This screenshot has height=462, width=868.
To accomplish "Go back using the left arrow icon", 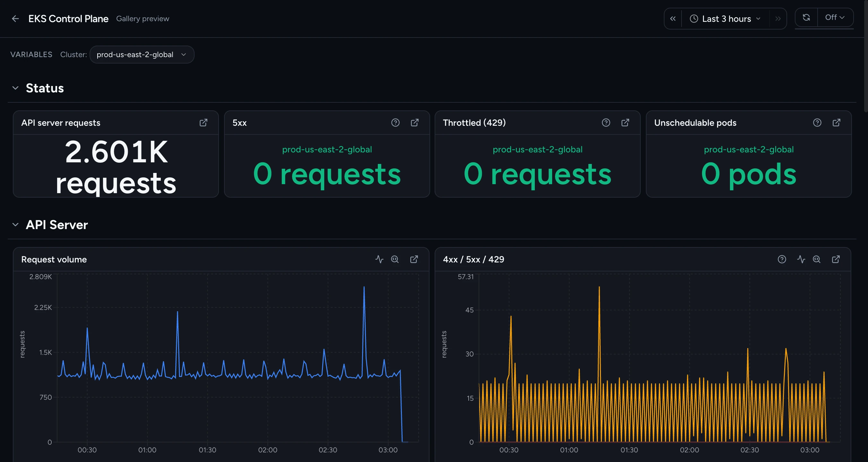I will [x=15, y=19].
